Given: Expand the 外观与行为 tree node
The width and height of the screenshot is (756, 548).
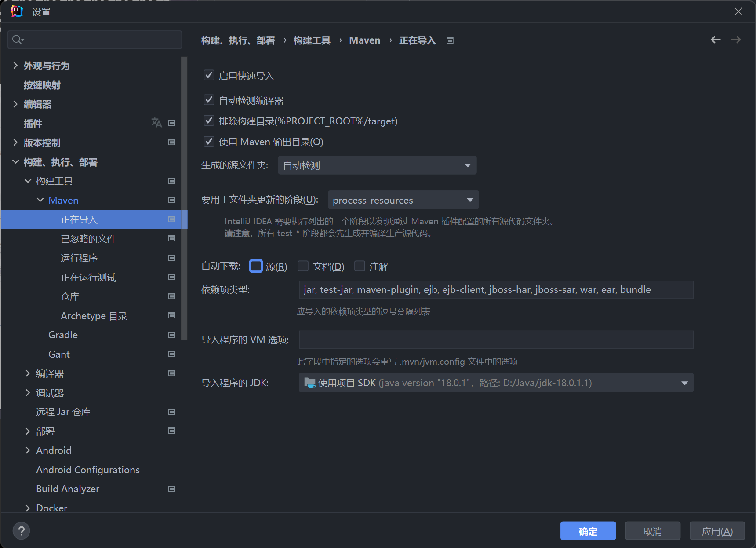Looking at the screenshot, I should click(x=15, y=66).
